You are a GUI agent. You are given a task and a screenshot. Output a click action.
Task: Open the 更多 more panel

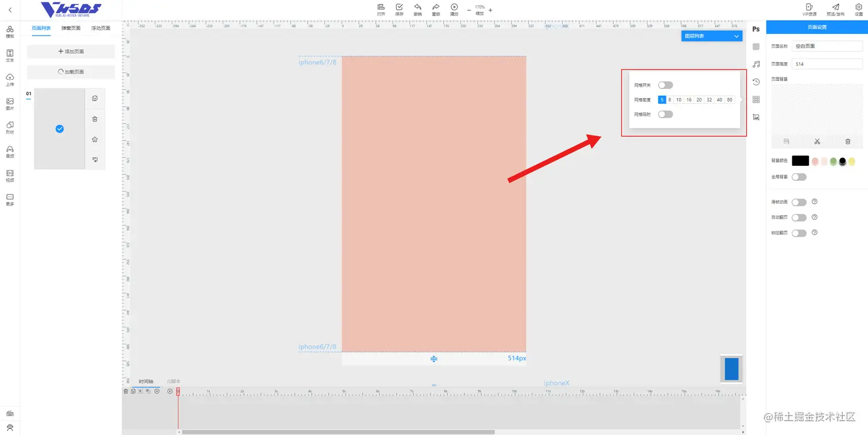[10, 200]
